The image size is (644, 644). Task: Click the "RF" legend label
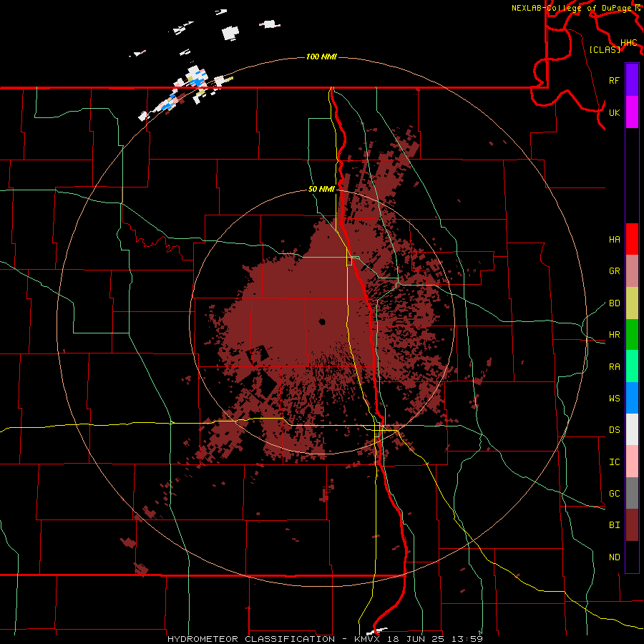(614, 81)
